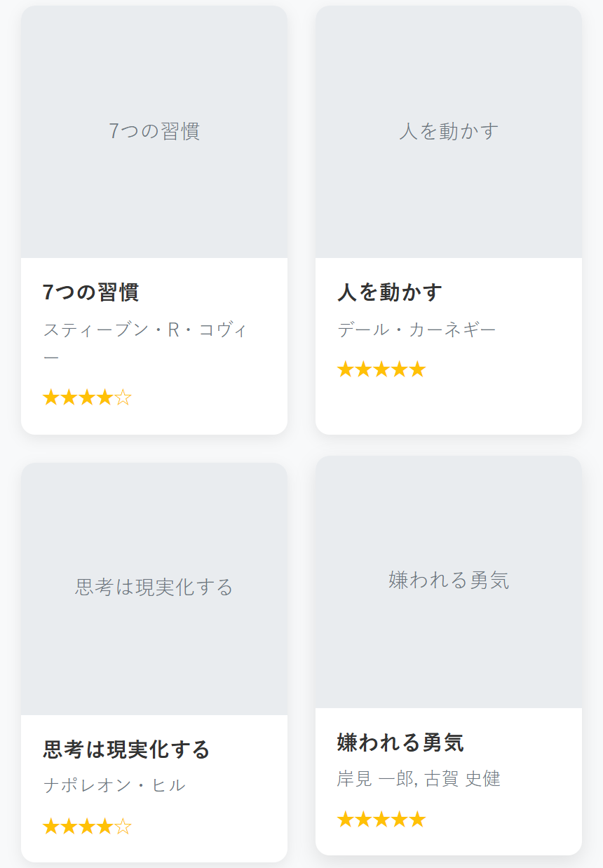Click the empty fifth star under 思考は現実化する
This screenshot has height=868, width=603.
coord(123,827)
